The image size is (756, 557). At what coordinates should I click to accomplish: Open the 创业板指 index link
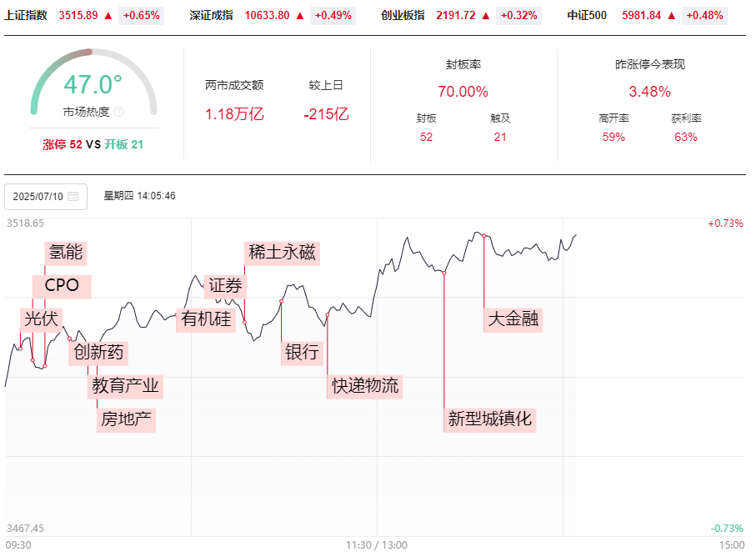[403, 16]
